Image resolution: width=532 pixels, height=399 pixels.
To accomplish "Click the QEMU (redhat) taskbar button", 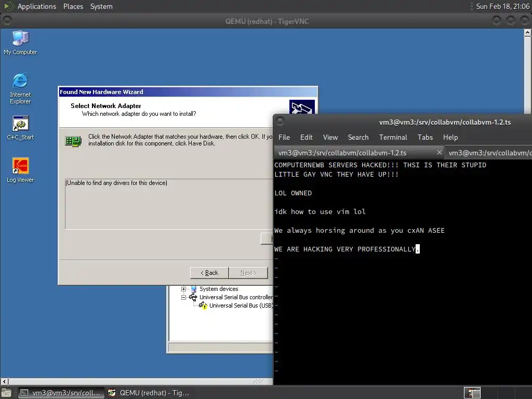I will coord(149,393).
